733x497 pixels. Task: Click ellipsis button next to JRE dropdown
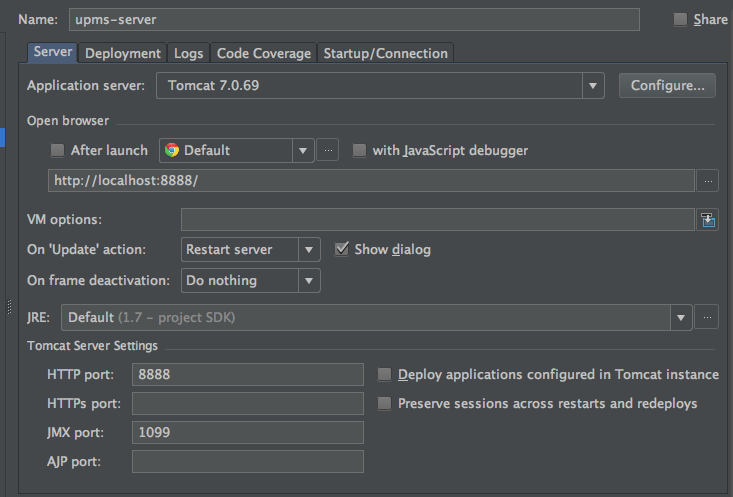coord(706,317)
